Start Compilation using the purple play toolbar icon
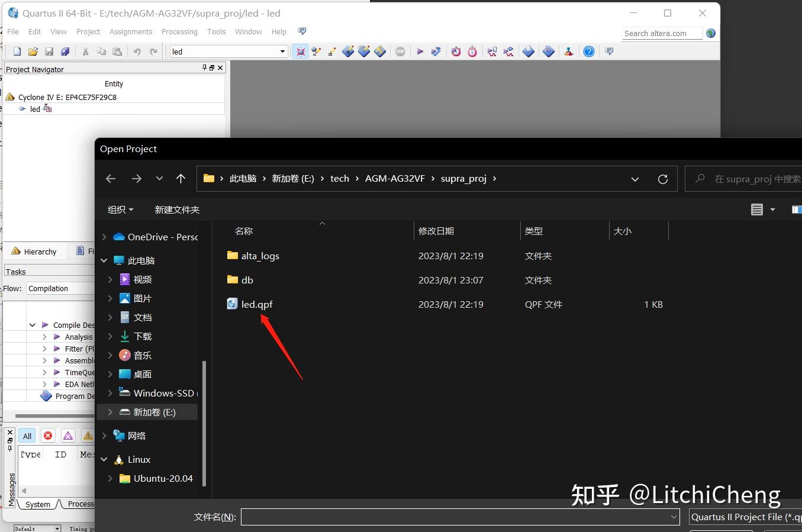Screen dimensions: 802x532 420,51
